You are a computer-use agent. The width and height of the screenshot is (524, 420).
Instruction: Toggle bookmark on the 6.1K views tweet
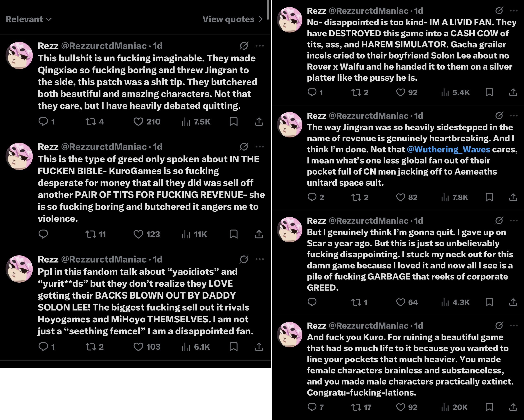click(x=233, y=347)
